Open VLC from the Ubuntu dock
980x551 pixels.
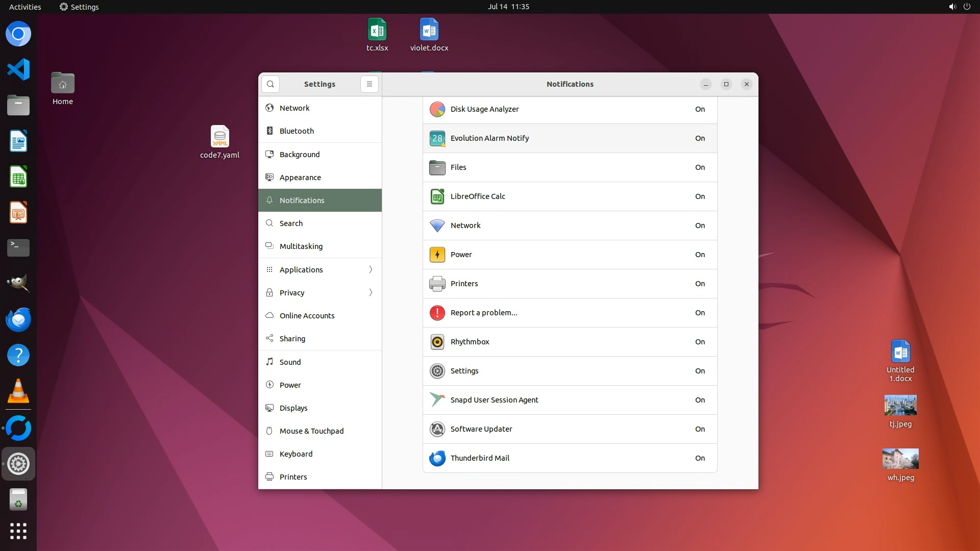[18, 392]
